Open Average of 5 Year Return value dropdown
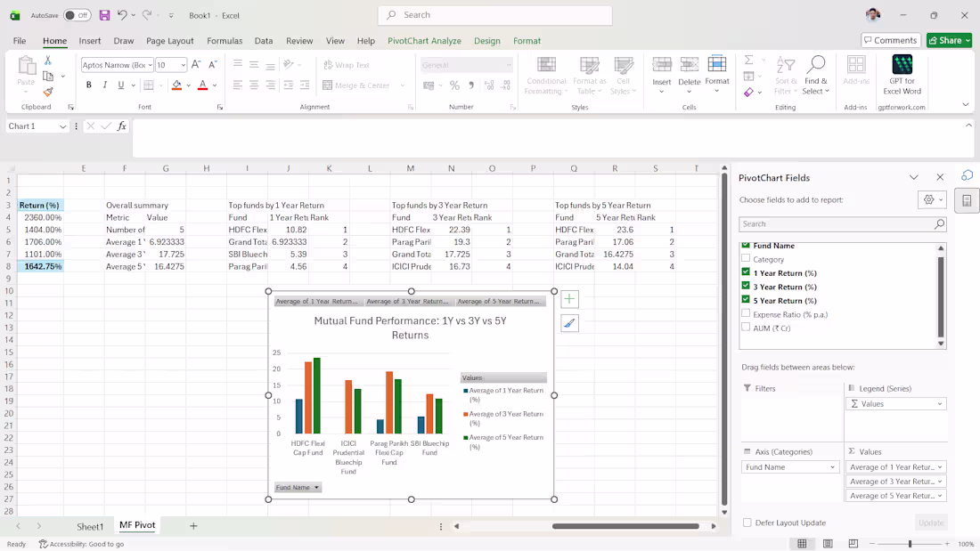980x551 pixels. coord(939,496)
